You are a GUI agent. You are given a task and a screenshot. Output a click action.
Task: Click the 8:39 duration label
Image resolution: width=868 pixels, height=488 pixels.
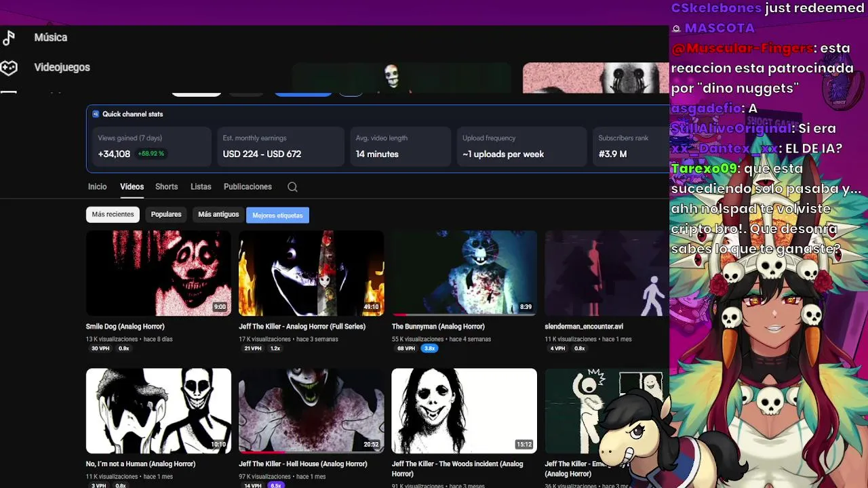pos(526,307)
